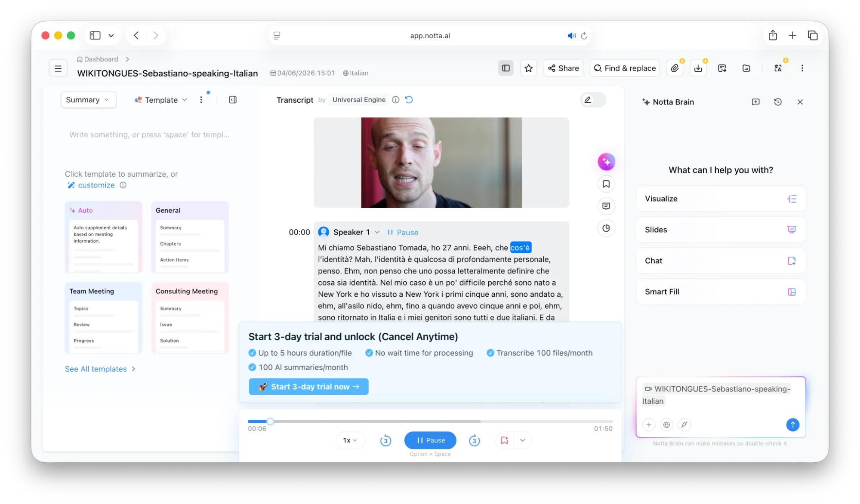Expand the bookmark options chevron
Viewport: 860px width, 504px height.
[523, 440]
